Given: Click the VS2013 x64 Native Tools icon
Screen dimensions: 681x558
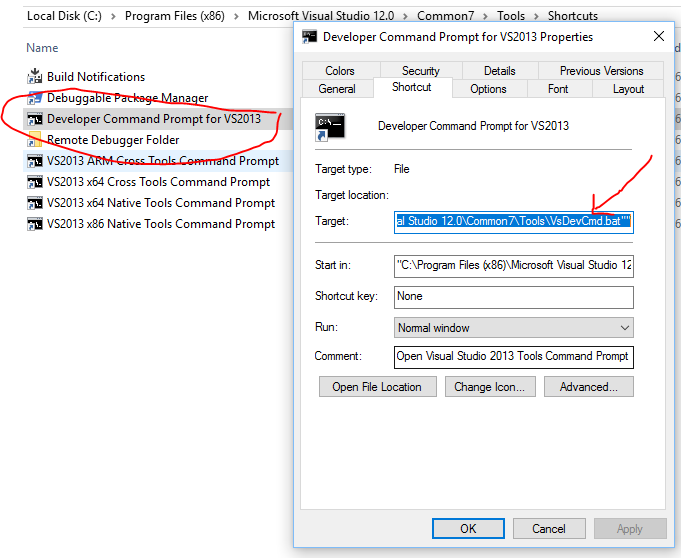Looking at the screenshot, I should tap(35, 203).
